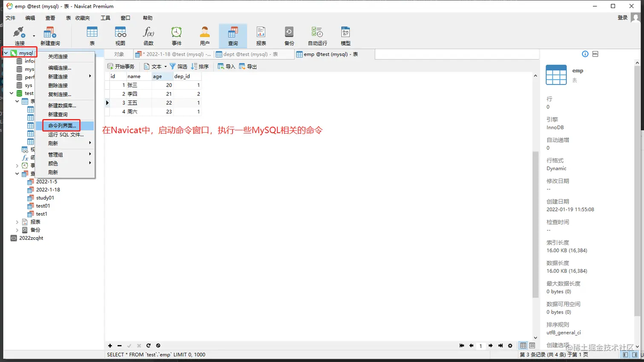
Task: Click the 开始事务 button
Action: point(121,67)
